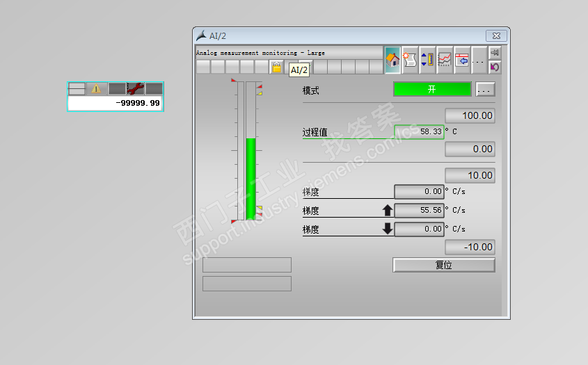Click the upper empty status field
This screenshot has width=588, height=365.
click(247, 265)
